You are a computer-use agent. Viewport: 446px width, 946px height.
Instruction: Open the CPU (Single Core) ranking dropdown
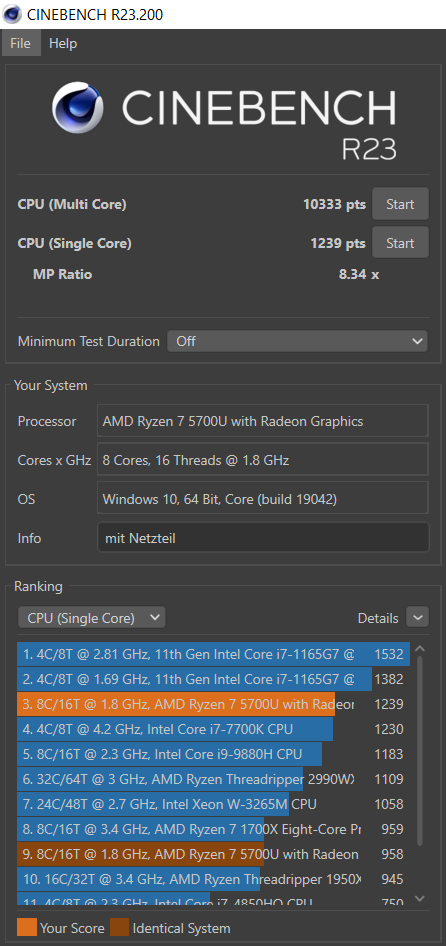(x=92, y=618)
